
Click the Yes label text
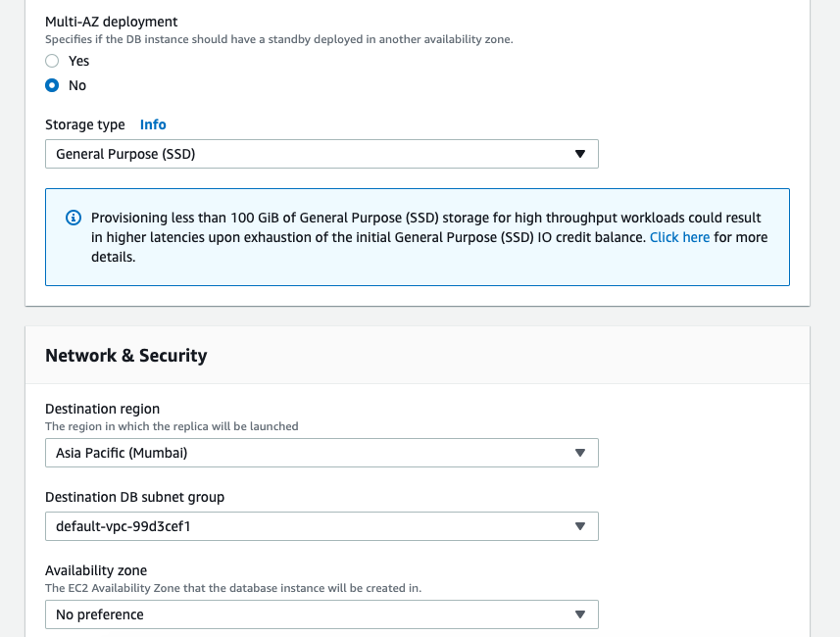tap(78, 61)
